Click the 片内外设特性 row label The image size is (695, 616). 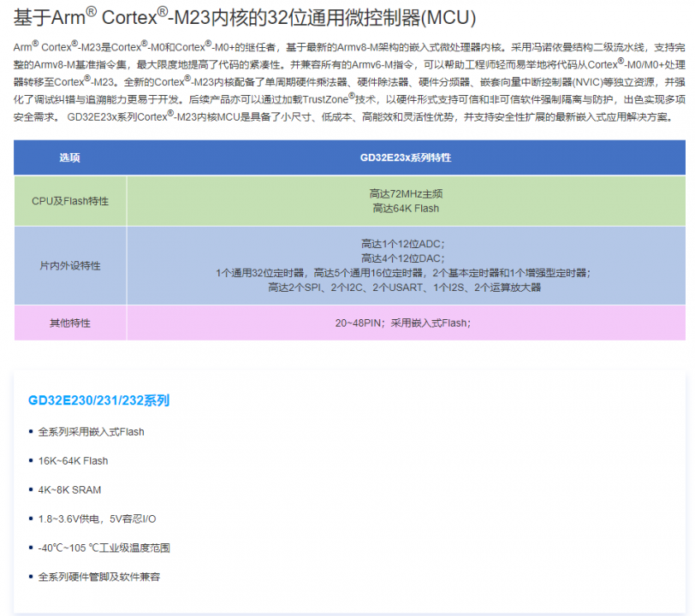click(x=68, y=266)
